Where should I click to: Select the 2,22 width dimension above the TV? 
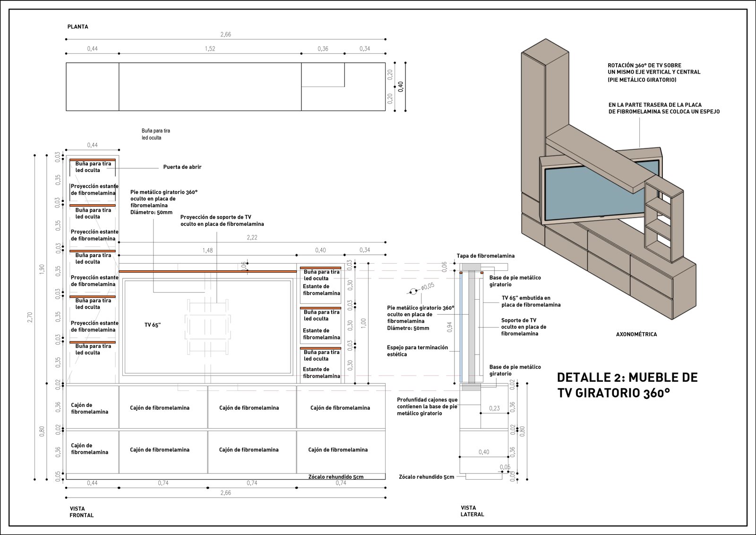click(252, 237)
